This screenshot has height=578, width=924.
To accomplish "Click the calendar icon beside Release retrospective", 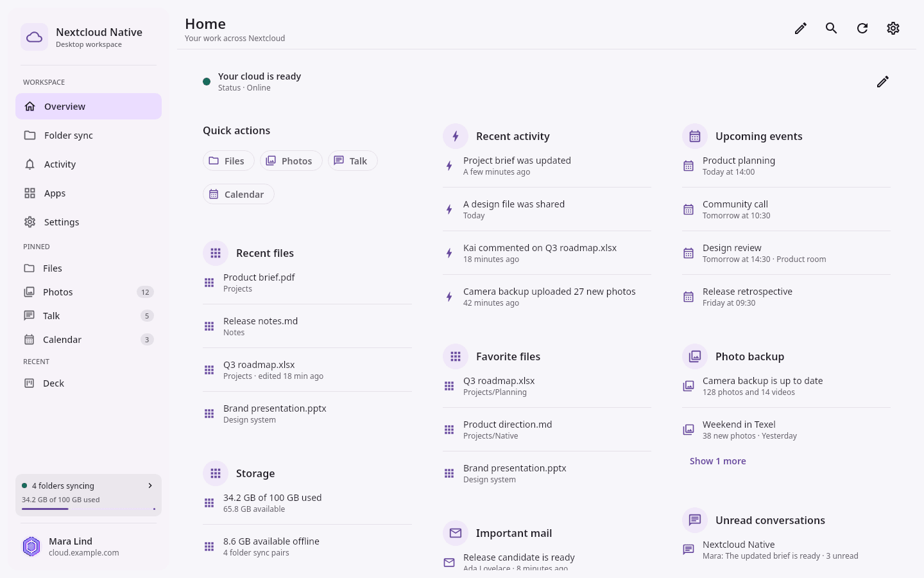I will [x=689, y=297].
